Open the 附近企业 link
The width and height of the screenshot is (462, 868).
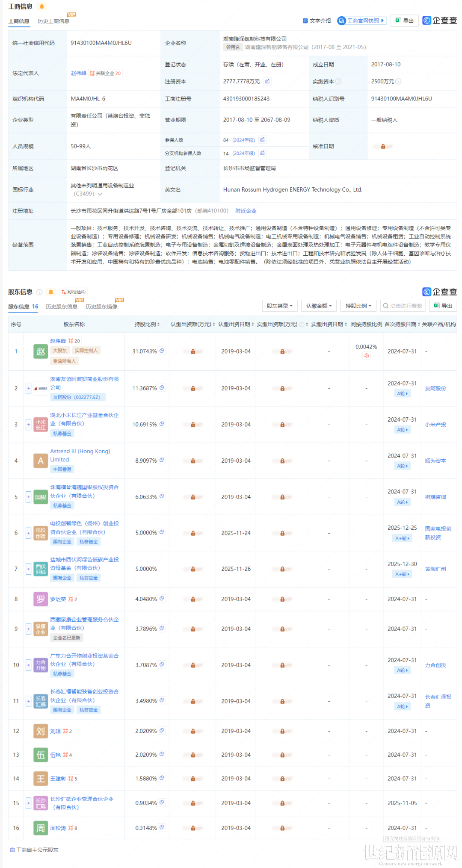click(x=246, y=211)
